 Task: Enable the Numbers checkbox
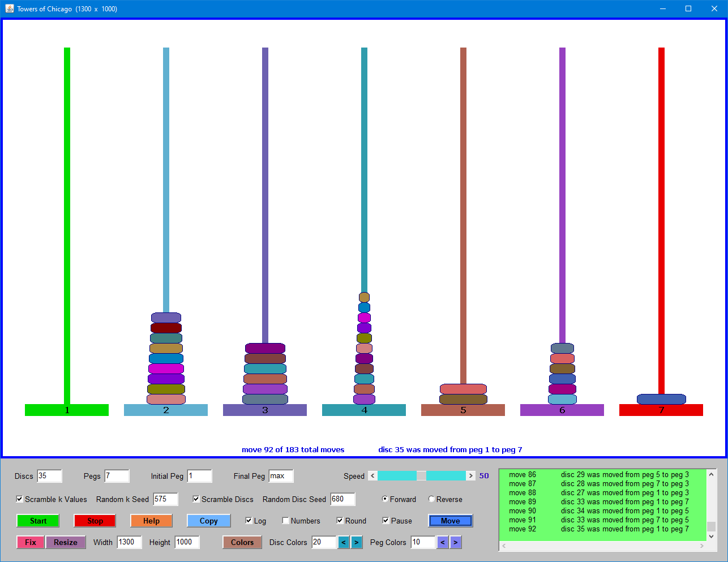tap(286, 521)
